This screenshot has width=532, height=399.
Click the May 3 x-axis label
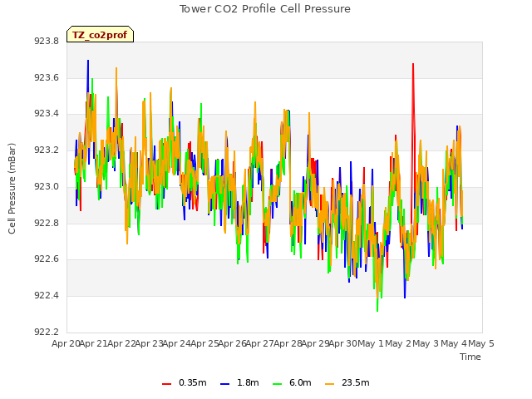click(x=426, y=343)
